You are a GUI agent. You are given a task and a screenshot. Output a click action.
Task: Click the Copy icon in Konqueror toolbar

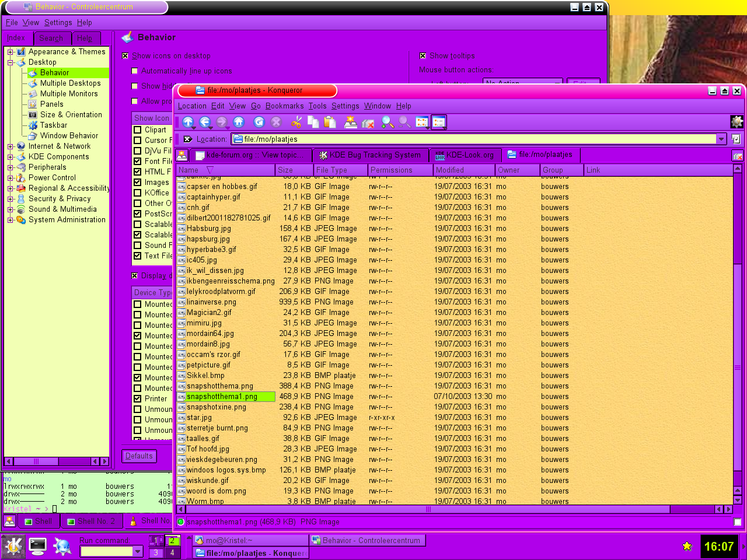313,122
